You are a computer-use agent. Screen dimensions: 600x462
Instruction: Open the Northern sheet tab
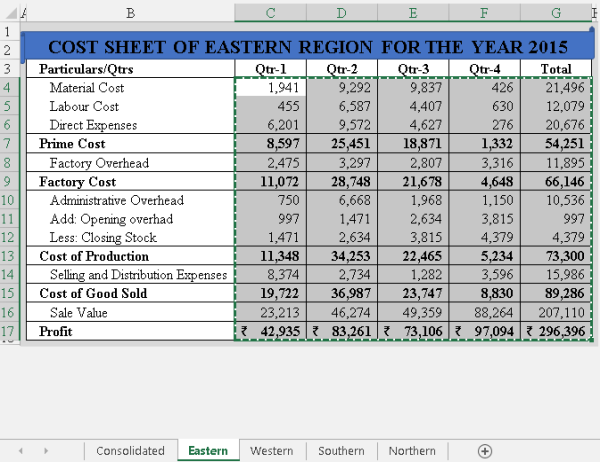point(412,451)
